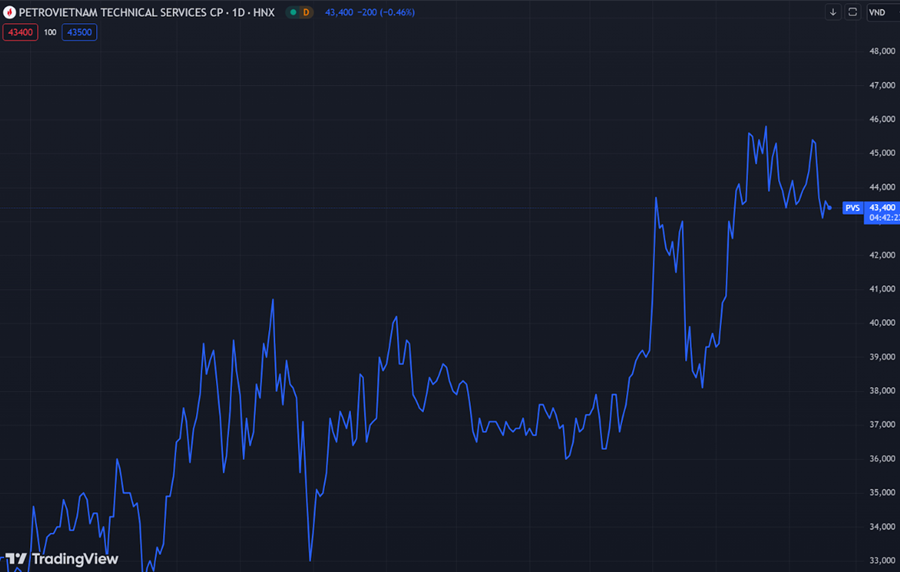Click the 100 quantity value between prices
Viewport: 900px width, 572px height.
pos(49,32)
